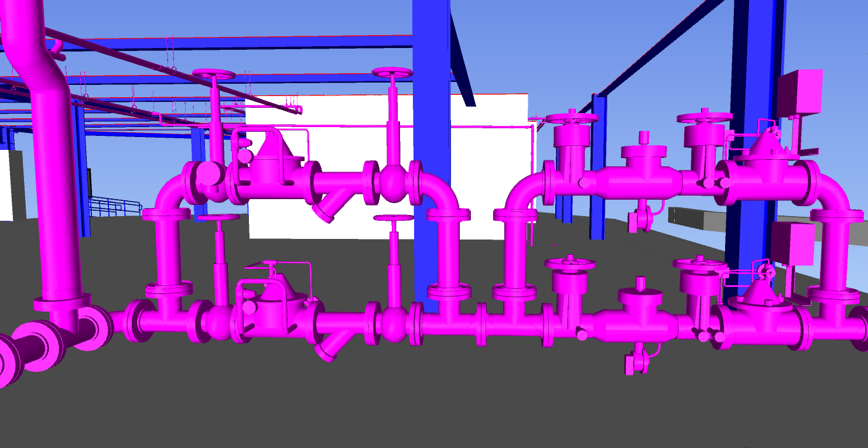Select the small drain valve under lower-right meter
The width and height of the screenshot is (868, 448).
(635, 362)
